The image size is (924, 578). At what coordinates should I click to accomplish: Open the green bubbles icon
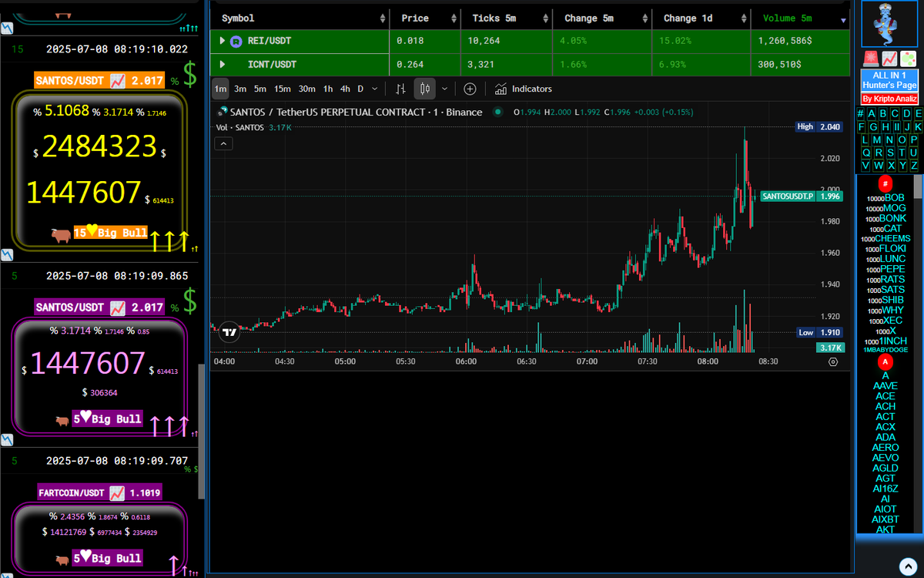coord(908,59)
